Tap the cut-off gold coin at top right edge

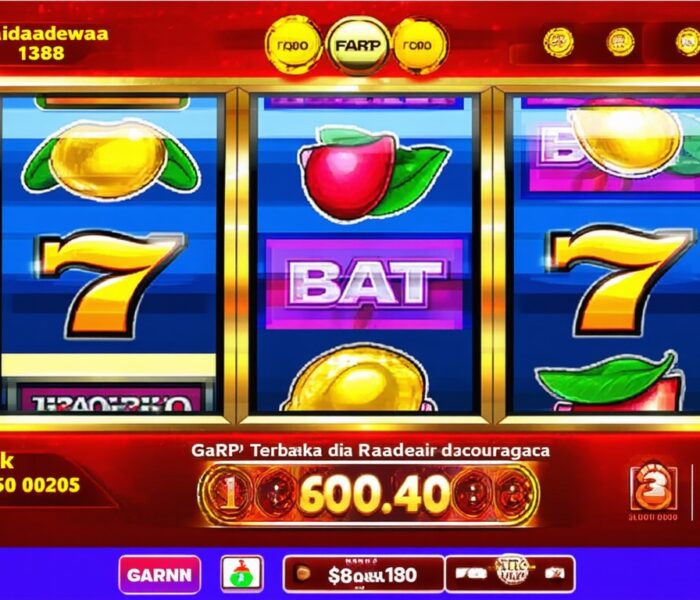(x=688, y=42)
